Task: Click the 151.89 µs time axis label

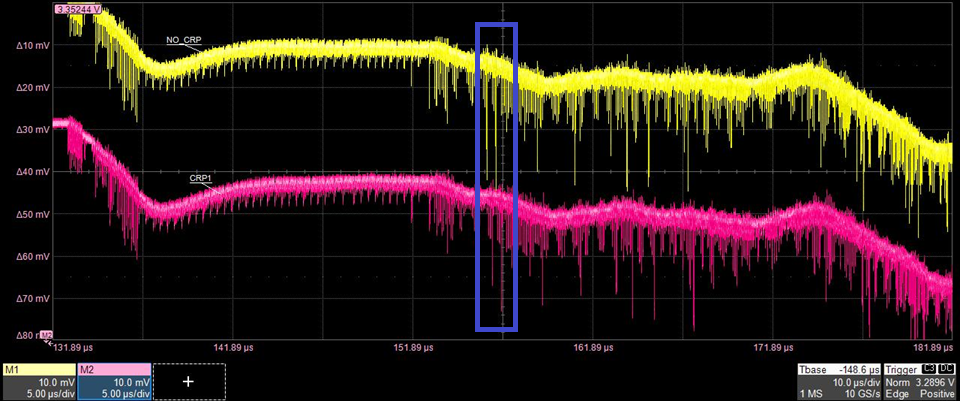Action: [x=412, y=348]
